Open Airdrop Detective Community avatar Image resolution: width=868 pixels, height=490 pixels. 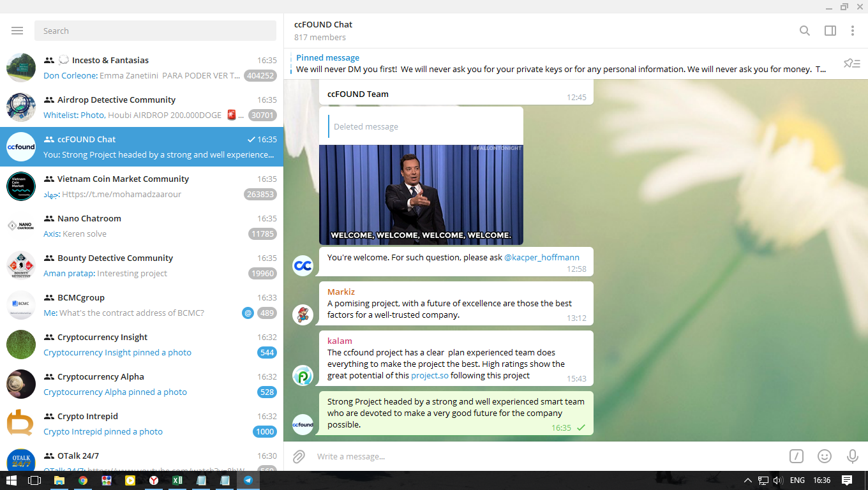pos(21,107)
